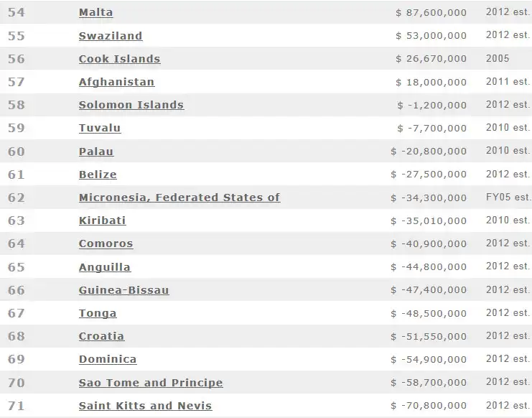Open the Guinea-Bissau link

(124, 290)
